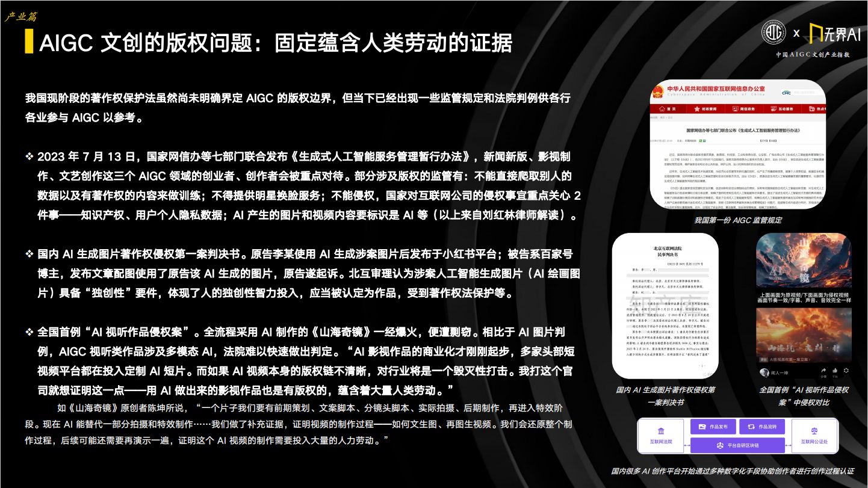The image size is (868, 488).
Task: Click the 产业篇 section label
Action: tap(20, 16)
